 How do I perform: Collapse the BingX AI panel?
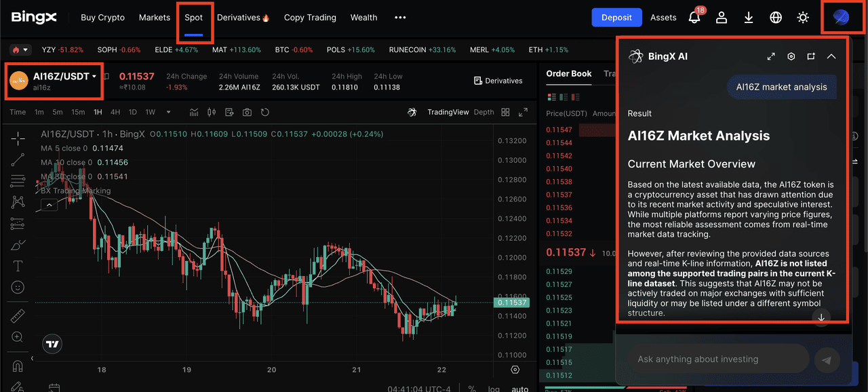pyautogui.click(x=831, y=56)
